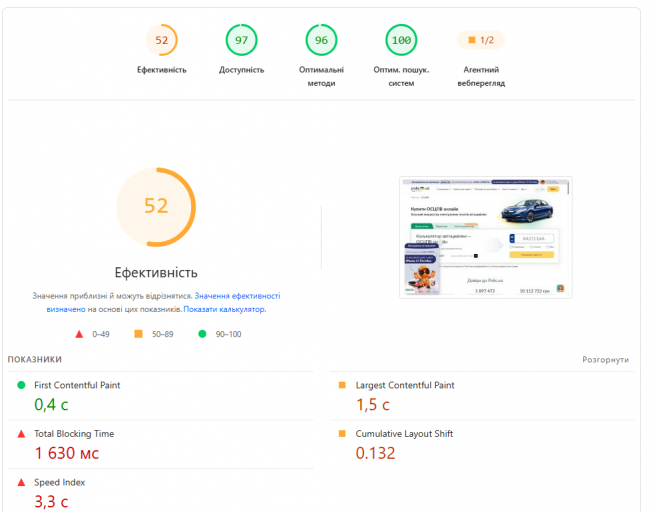Open the Оптимальні методи score gauge 96
This screenshot has width=655, height=512.
coord(321,40)
